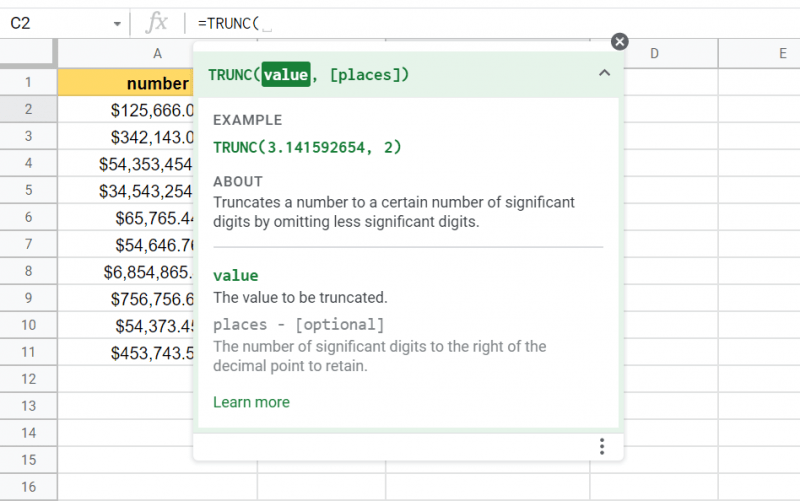Click the fx function icon

click(157, 23)
